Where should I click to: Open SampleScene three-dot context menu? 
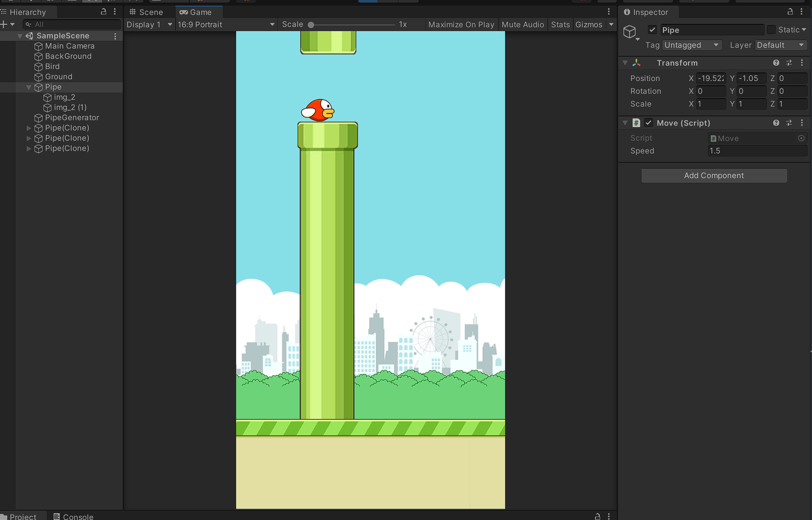click(115, 36)
